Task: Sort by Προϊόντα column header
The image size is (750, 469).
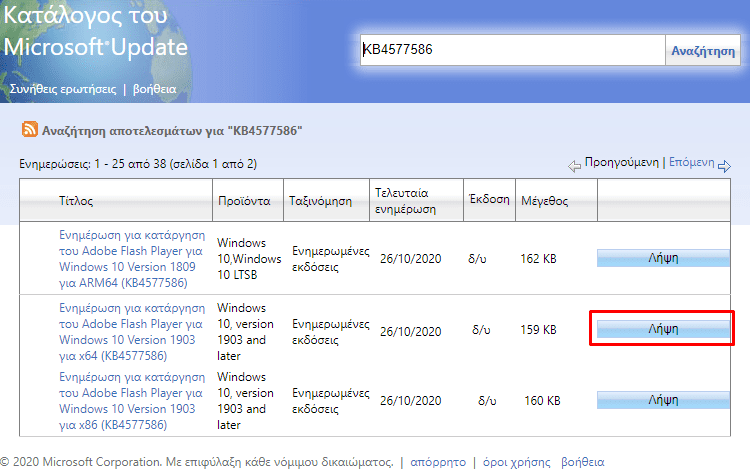Action: pos(244,201)
